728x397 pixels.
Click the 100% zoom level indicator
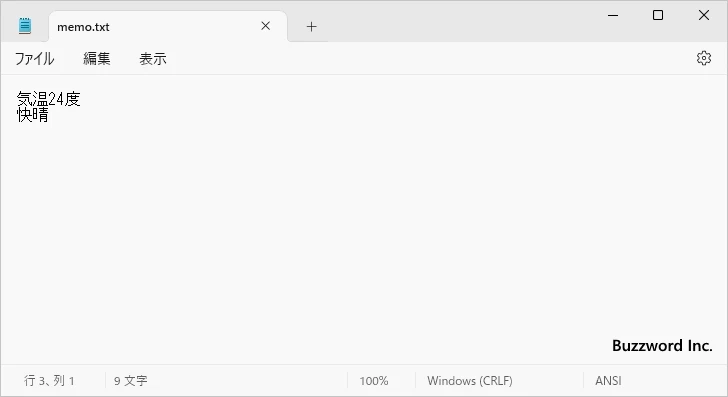tap(374, 381)
